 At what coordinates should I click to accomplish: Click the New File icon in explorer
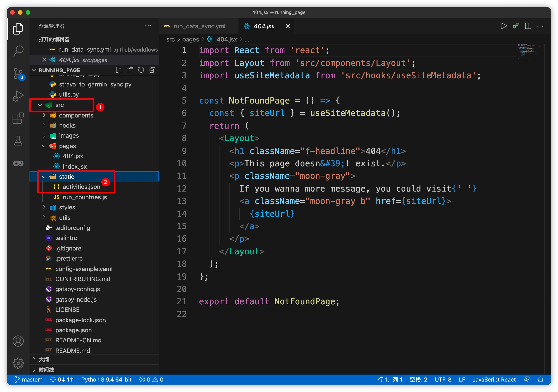click(x=119, y=70)
